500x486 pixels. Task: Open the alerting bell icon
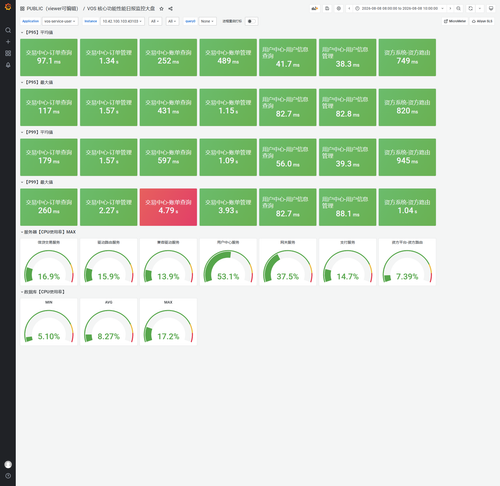[8, 65]
